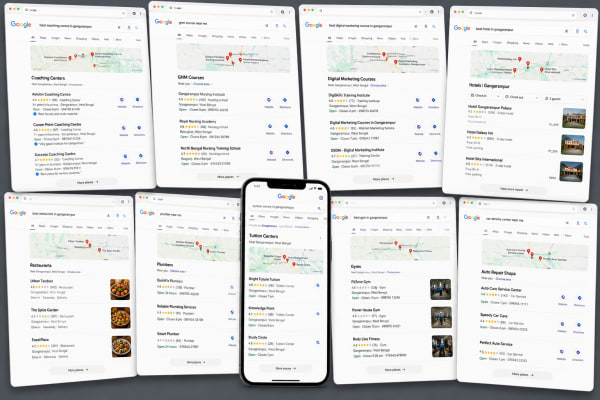Open Hotel Gangarampur Palace listing
600x400 pixels.
pyautogui.click(x=489, y=108)
